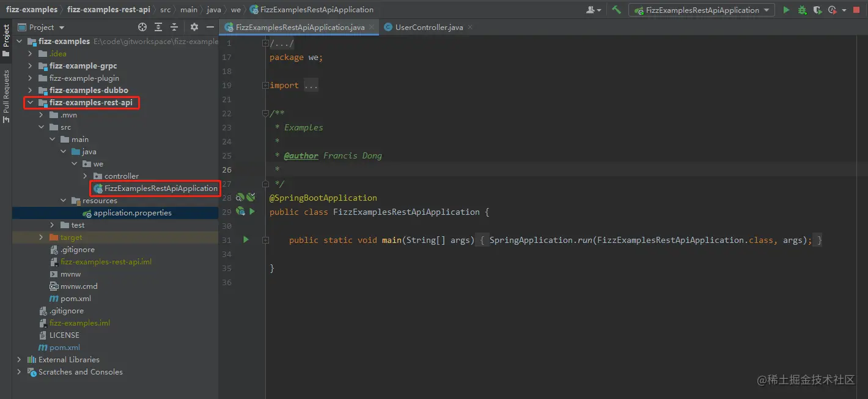Start Debug mode with the bug icon

[801, 9]
